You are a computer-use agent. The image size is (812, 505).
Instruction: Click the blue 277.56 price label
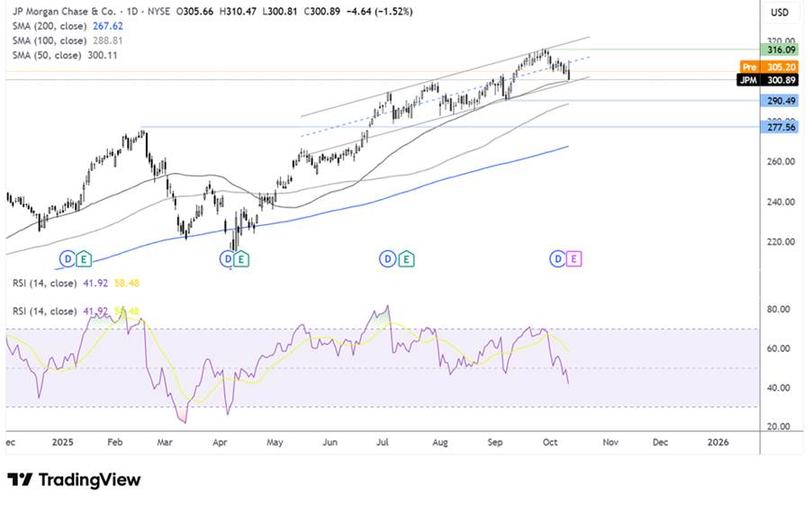tap(780, 127)
